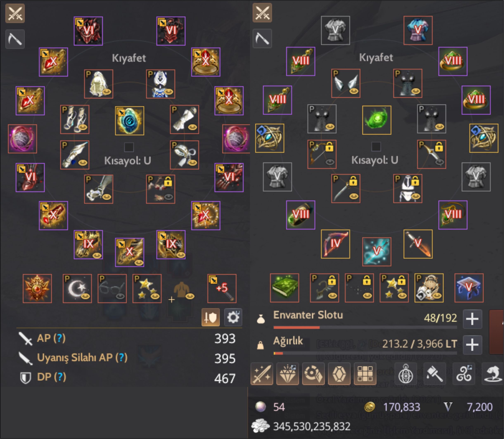This screenshot has height=439, width=504.
Task: Select the +5 enhanced tool slot
Action: 222,289
